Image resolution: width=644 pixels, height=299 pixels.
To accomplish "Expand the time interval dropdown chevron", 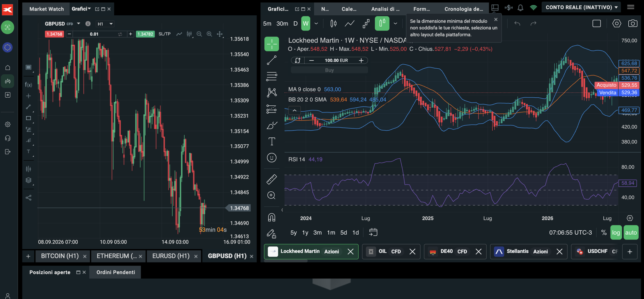I will tap(316, 23).
